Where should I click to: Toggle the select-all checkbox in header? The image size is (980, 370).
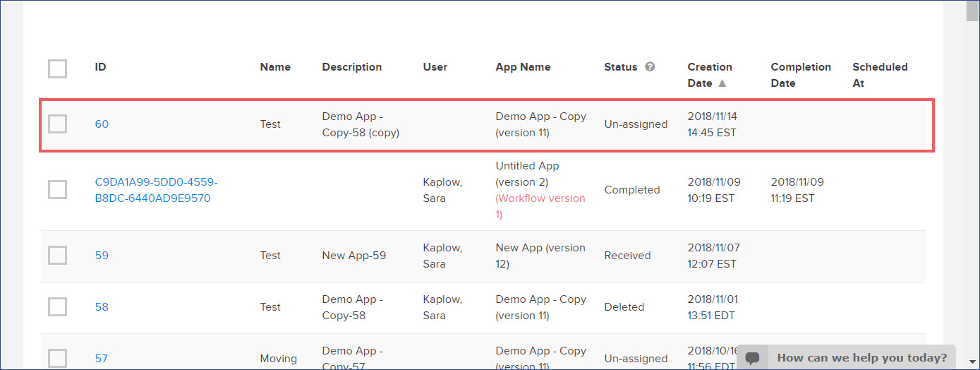coord(58,68)
